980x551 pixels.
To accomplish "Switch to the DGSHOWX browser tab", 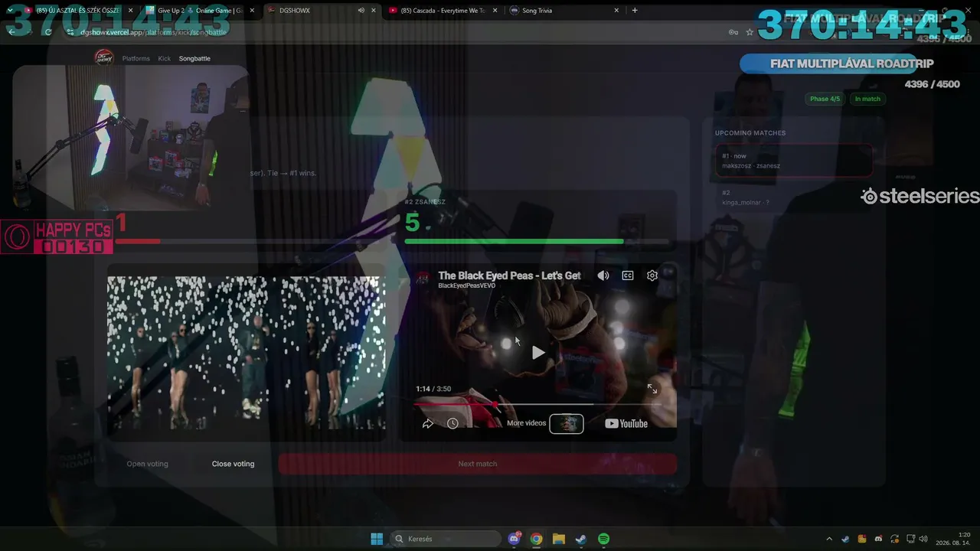I will pos(321,11).
